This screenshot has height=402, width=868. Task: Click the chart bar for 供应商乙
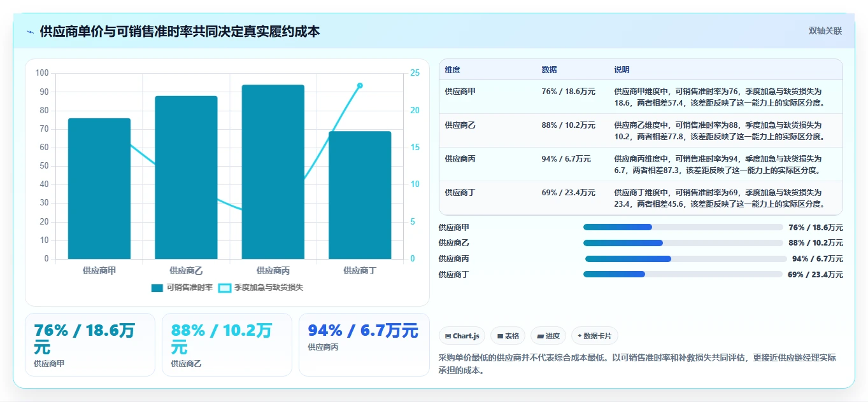[x=186, y=177]
